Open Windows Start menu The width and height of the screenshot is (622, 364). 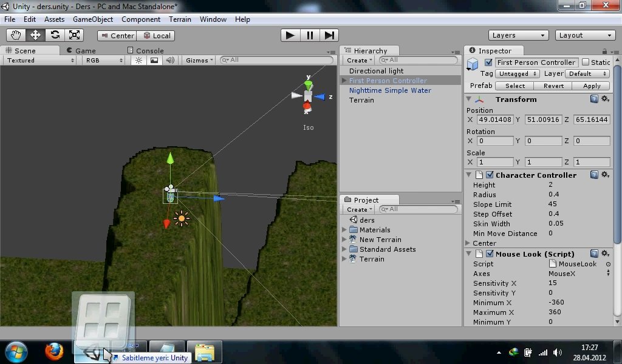click(x=16, y=352)
